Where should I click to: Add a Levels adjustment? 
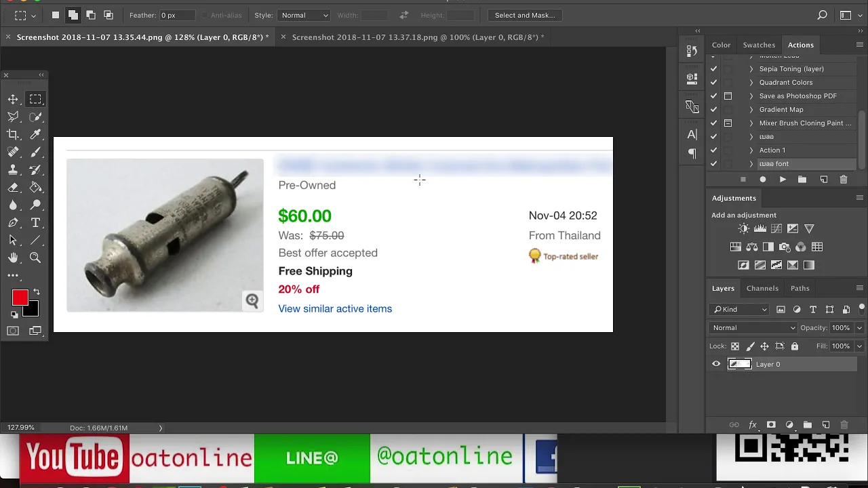760,229
